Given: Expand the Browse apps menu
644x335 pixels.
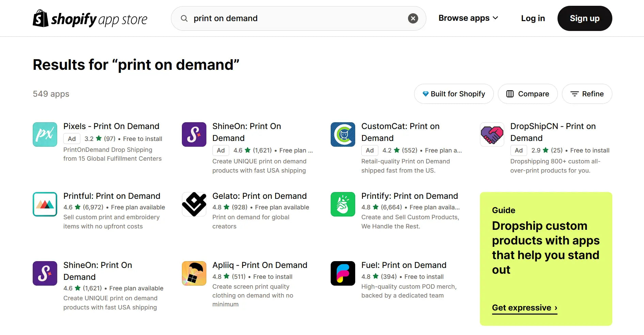Looking at the screenshot, I should point(468,18).
